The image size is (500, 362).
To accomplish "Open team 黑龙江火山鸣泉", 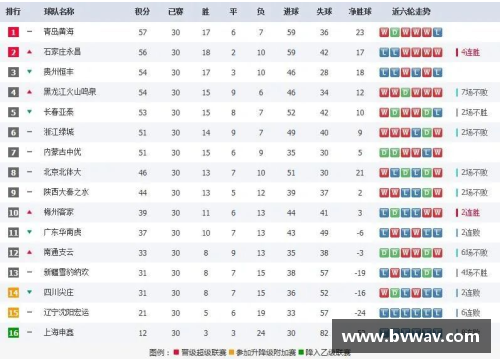I will [x=70, y=92].
